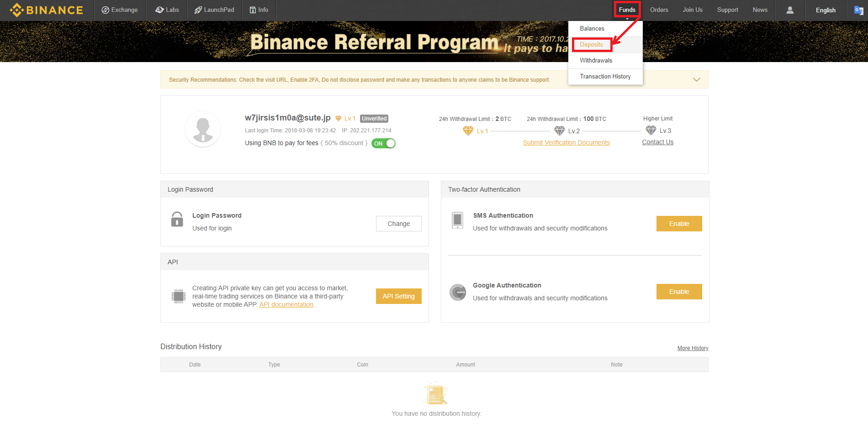Click the Binance logo icon
The height and width of the screenshot is (429, 868).
[x=16, y=10]
